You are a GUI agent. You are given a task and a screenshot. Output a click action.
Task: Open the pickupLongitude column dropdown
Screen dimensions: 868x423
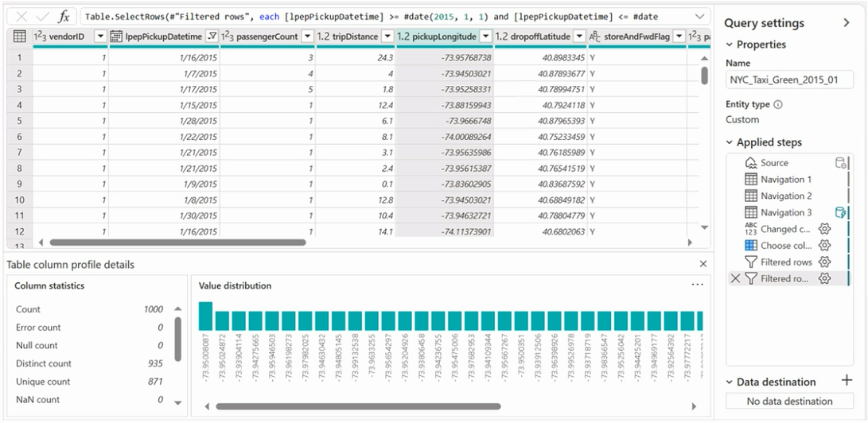pos(485,37)
